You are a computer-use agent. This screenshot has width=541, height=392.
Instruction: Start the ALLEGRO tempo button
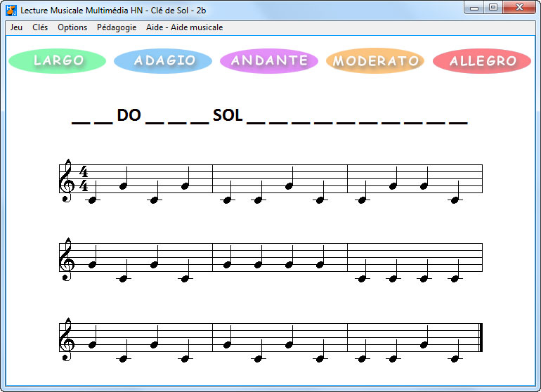(482, 60)
